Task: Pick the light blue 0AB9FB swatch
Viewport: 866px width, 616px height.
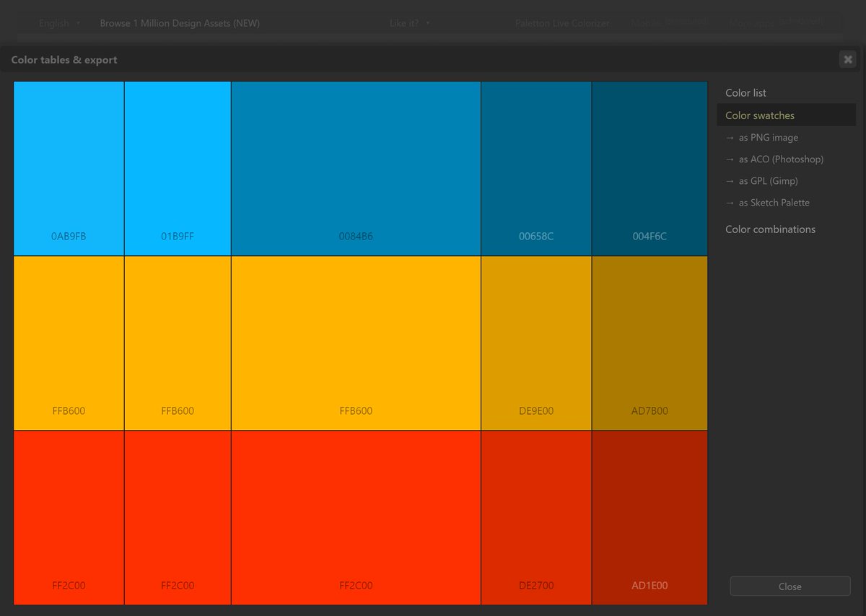Action: pyautogui.click(x=69, y=169)
